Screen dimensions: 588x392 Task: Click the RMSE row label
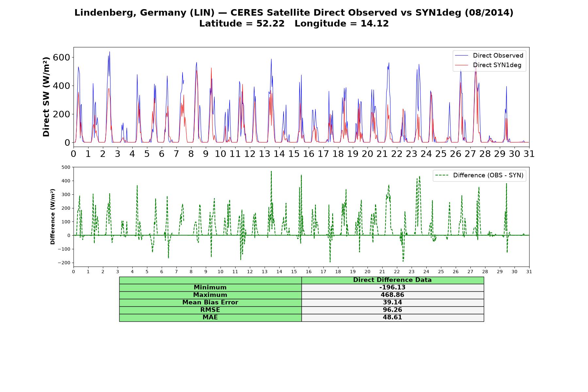coord(210,310)
